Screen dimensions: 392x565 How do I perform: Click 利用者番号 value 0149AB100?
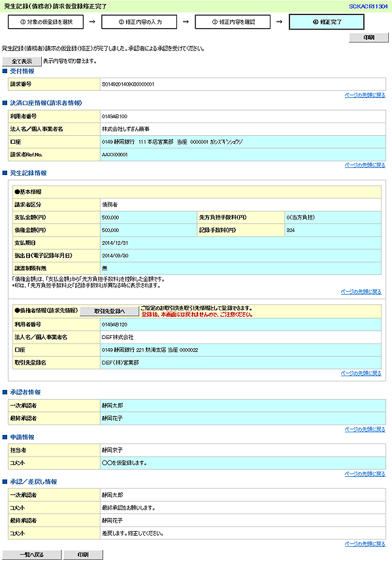coord(114,116)
